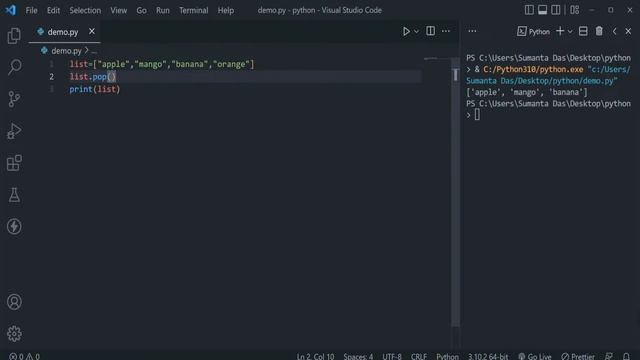Click terminal output ['apple', 'mango', 'banana']

pos(527,92)
